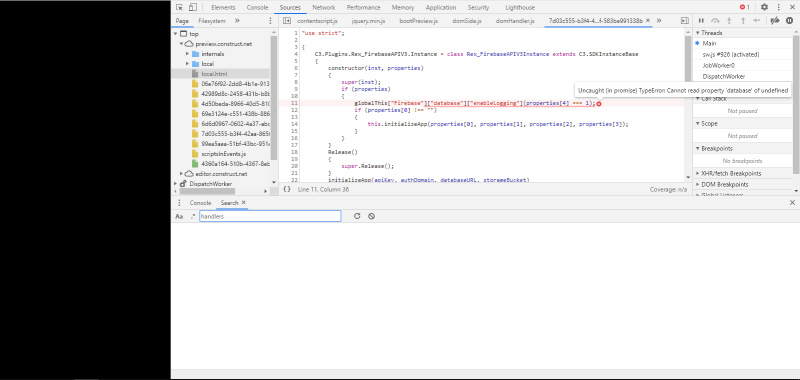Step over next function call

(715, 21)
